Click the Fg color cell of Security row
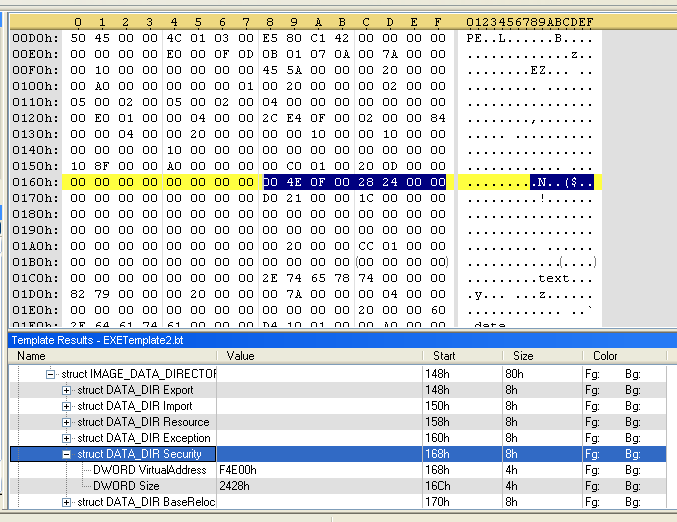 [594, 454]
